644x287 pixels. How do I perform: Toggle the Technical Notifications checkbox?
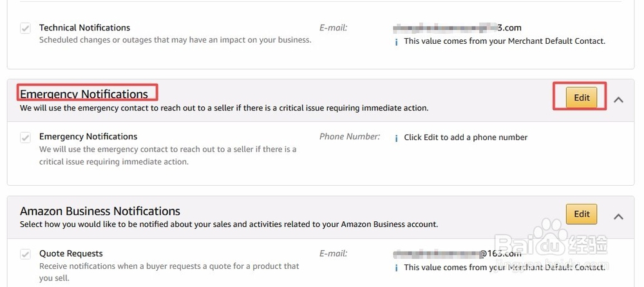(x=26, y=28)
